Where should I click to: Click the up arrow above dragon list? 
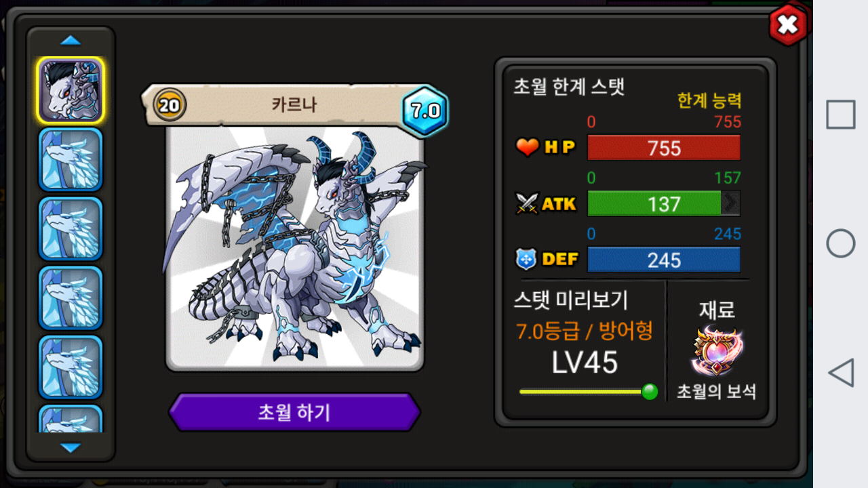coord(71,41)
